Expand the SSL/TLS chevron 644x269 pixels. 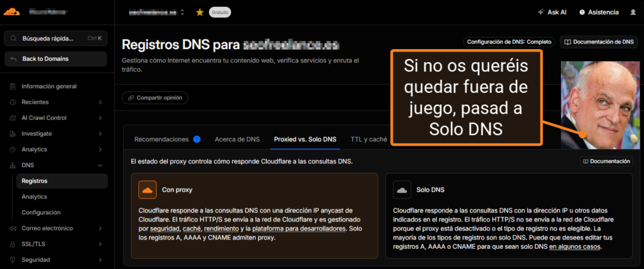100,244
